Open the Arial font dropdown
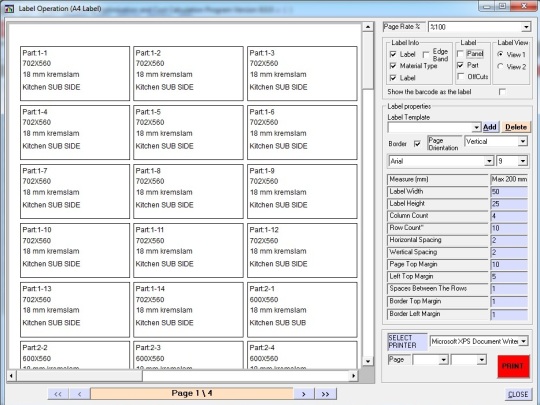Screen dimensions: 540x405 [x=489, y=161]
